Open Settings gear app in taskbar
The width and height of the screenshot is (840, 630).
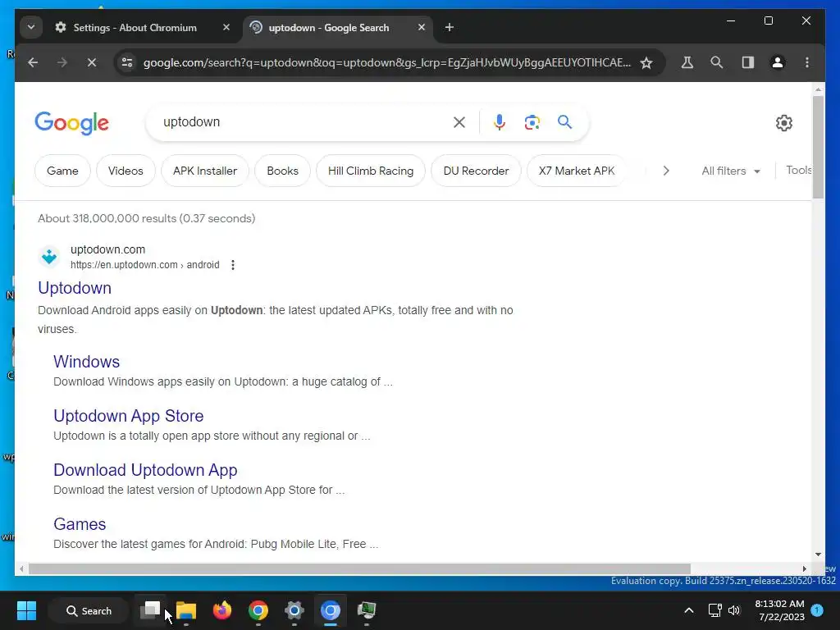294,610
